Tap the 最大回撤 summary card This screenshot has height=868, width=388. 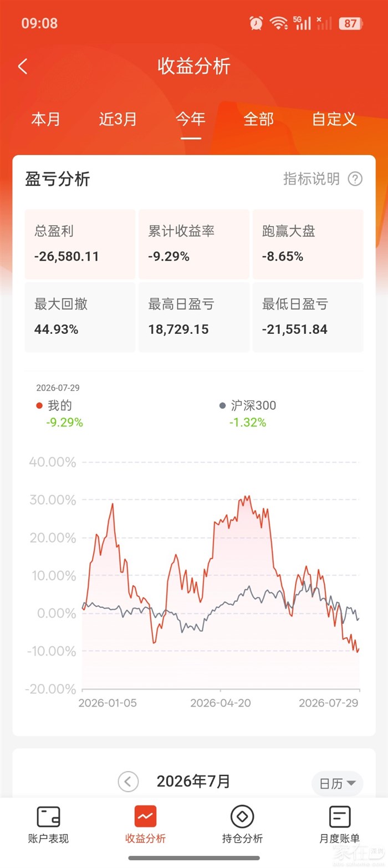click(x=80, y=317)
